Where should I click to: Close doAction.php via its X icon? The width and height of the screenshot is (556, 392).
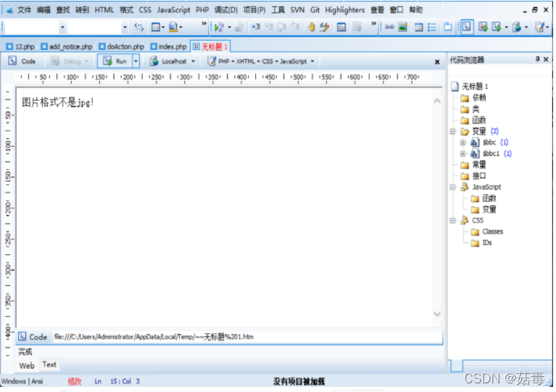(x=102, y=46)
